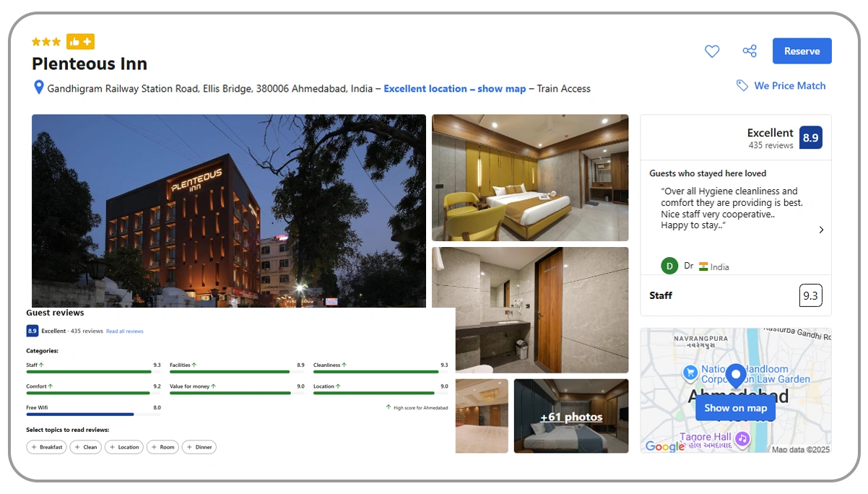Open the +61 photos gallery thumbnail
The width and height of the screenshot is (868, 494).
pyautogui.click(x=570, y=416)
